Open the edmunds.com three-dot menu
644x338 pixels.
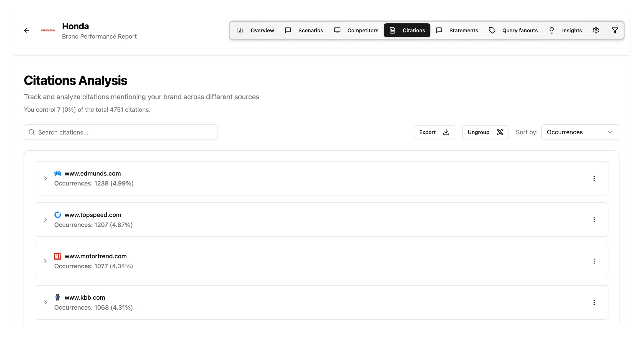tap(594, 178)
